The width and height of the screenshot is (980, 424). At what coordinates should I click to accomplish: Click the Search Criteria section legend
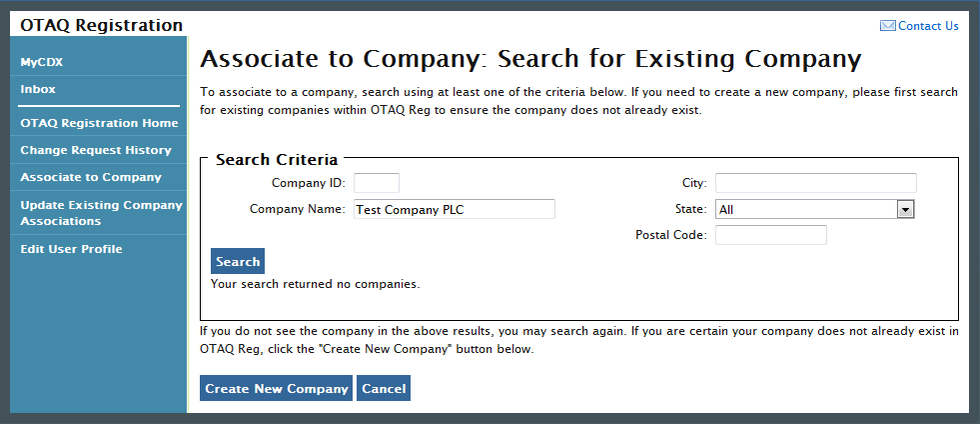tap(277, 159)
